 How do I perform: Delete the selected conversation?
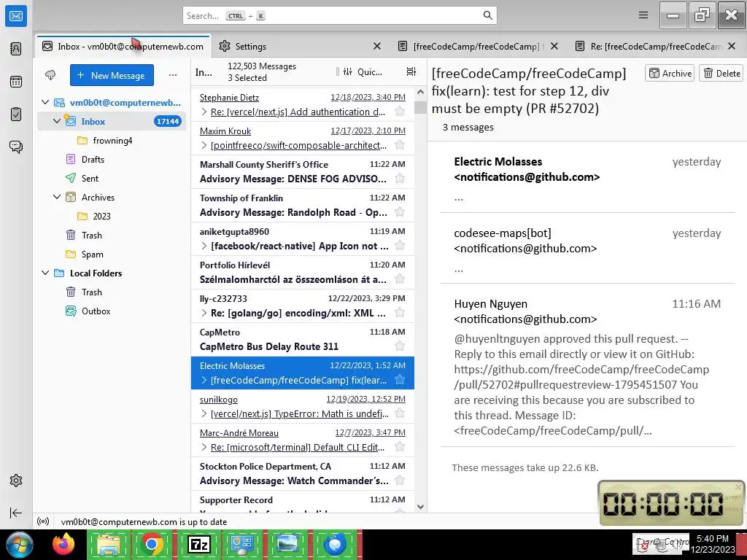pyautogui.click(x=721, y=74)
